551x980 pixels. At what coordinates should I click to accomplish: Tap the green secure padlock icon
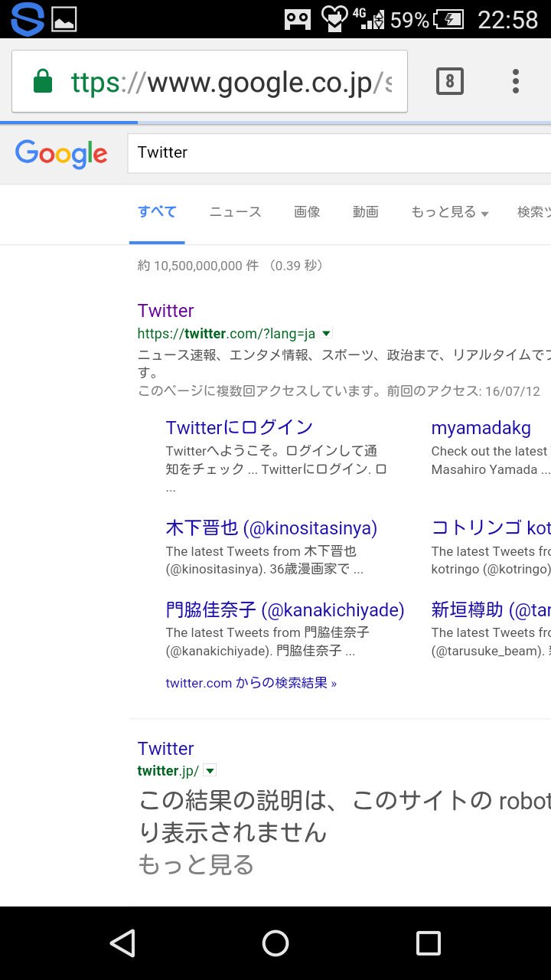click(x=43, y=81)
